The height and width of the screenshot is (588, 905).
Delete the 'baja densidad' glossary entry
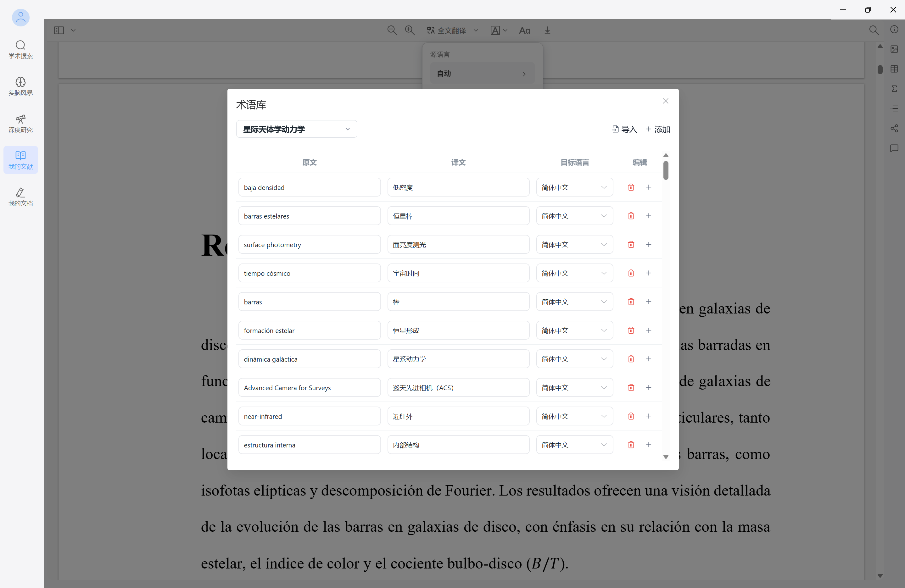pos(631,187)
